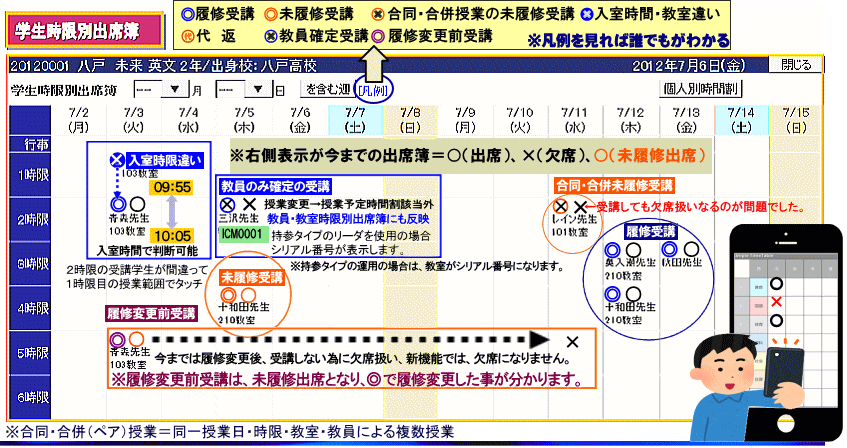This screenshot has height=448, width=847.
Task: Click the 2012年7月6日(金) date in the header
Action: tap(688, 65)
